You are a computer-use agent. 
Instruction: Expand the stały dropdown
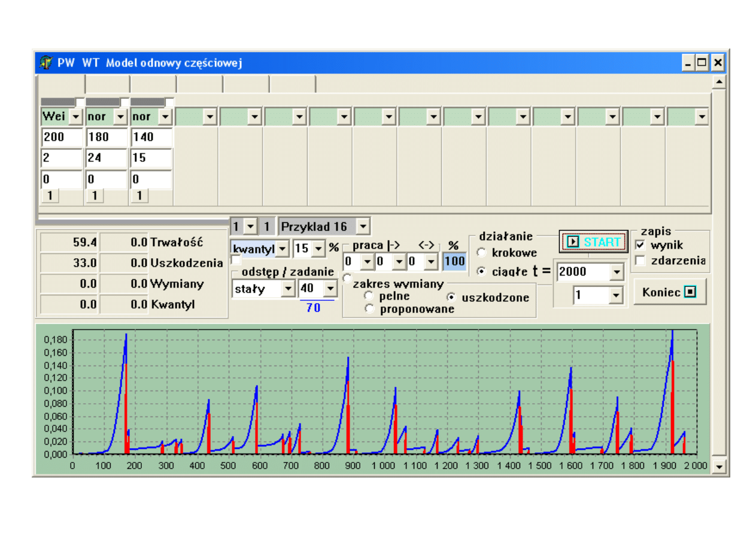click(x=289, y=289)
